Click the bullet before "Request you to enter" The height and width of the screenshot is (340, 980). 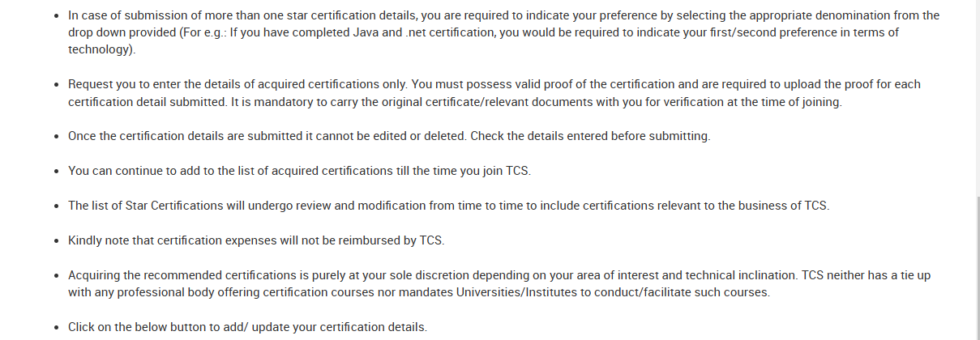click(56, 85)
